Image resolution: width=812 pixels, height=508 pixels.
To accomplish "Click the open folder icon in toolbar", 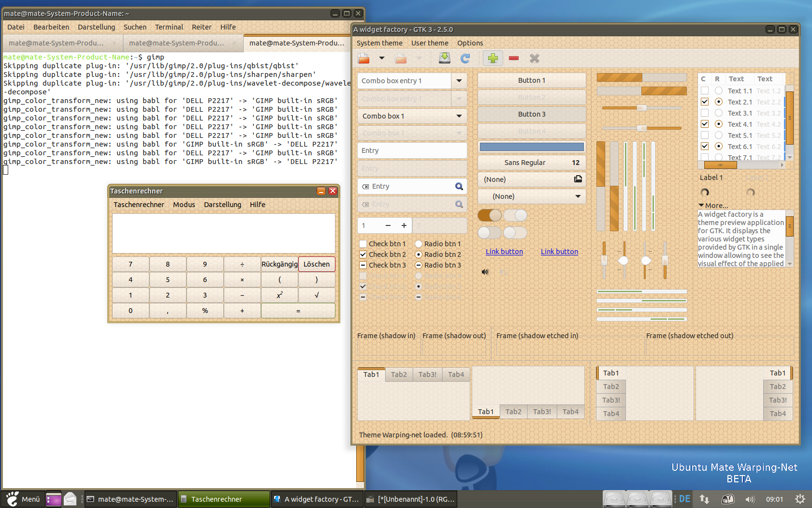I will [x=364, y=59].
